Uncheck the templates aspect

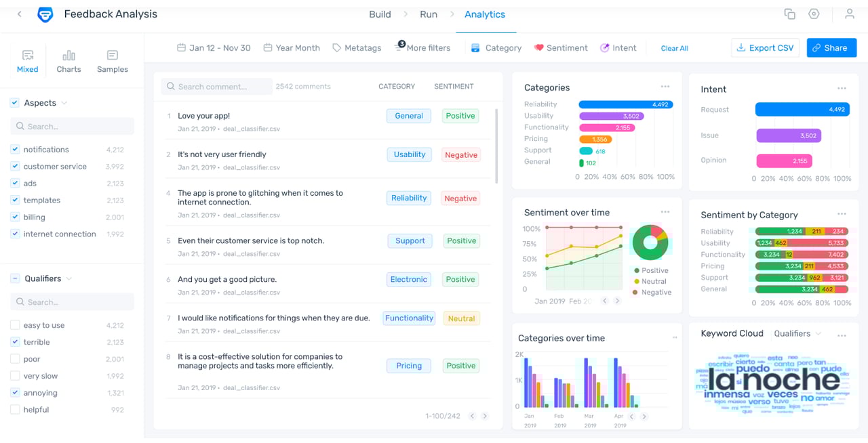coord(15,200)
